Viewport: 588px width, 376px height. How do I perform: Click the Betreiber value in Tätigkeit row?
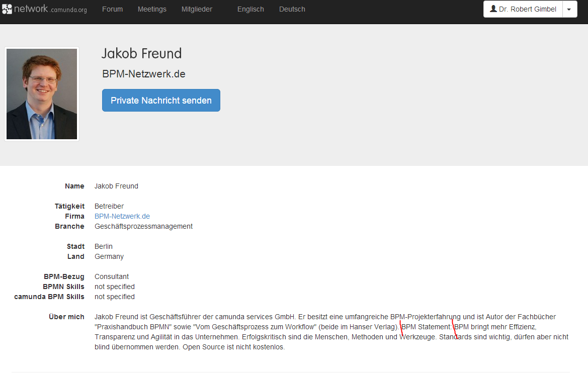click(x=109, y=206)
